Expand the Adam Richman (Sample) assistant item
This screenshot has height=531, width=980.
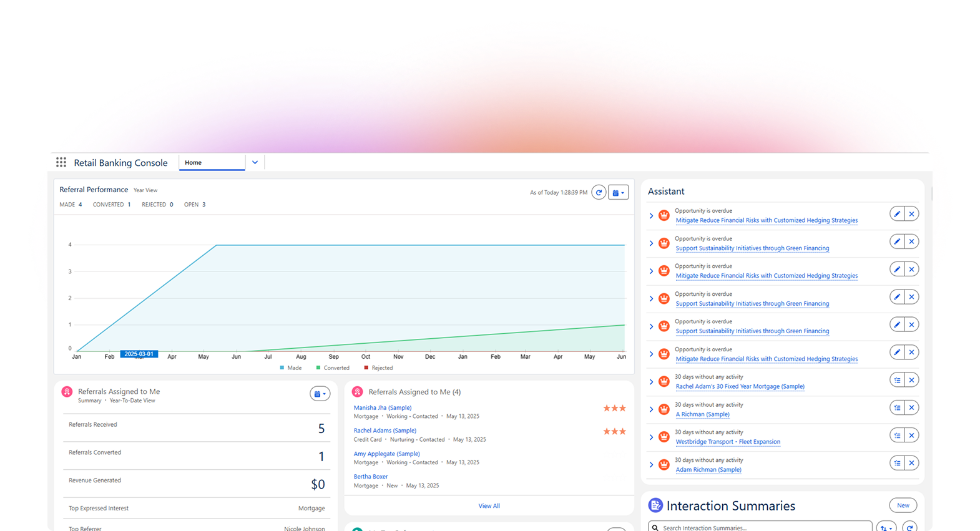[651, 465]
